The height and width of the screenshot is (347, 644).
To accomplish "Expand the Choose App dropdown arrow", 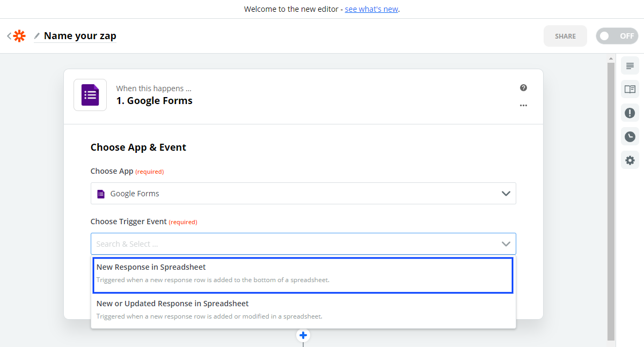I will (x=506, y=194).
